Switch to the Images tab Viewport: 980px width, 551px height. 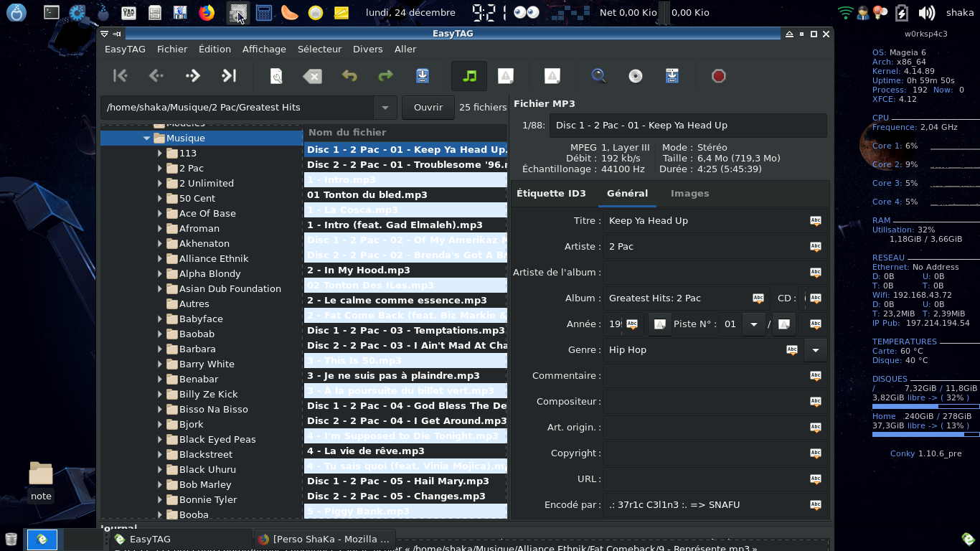coord(689,193)
